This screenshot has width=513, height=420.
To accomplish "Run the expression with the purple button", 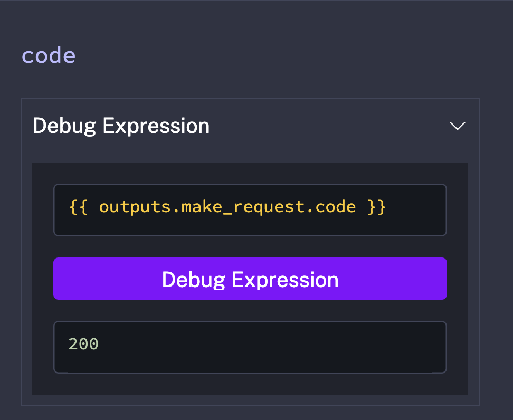I will point(250,279).
